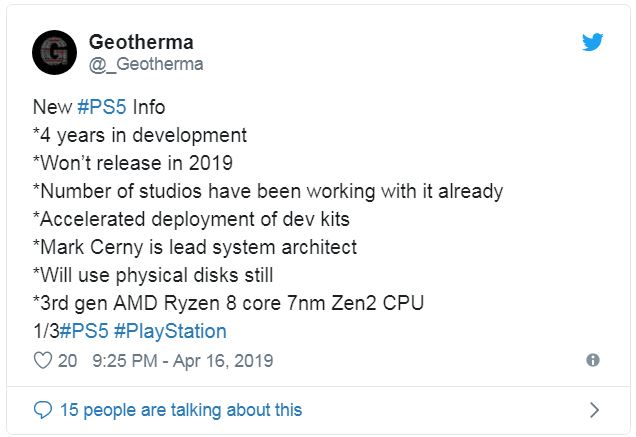
Task: Expand conversation with the right chevron arrow
Action: [594, 409]
